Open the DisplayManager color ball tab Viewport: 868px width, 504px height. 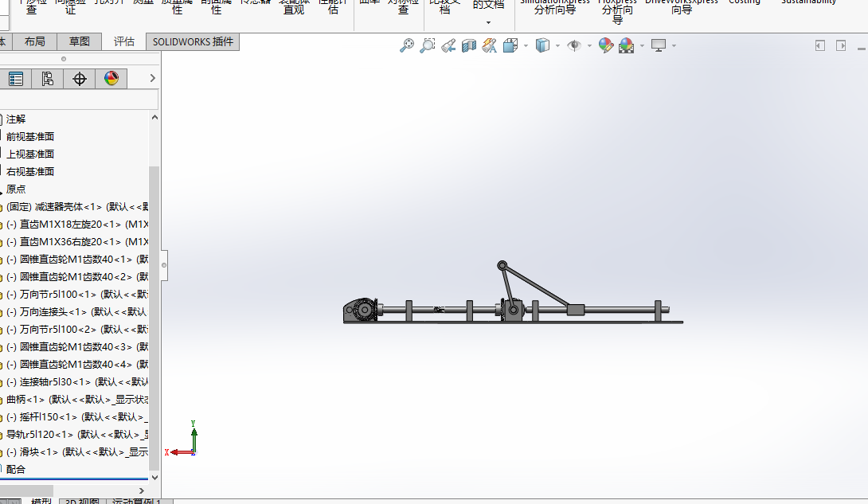tap(111, 79)
